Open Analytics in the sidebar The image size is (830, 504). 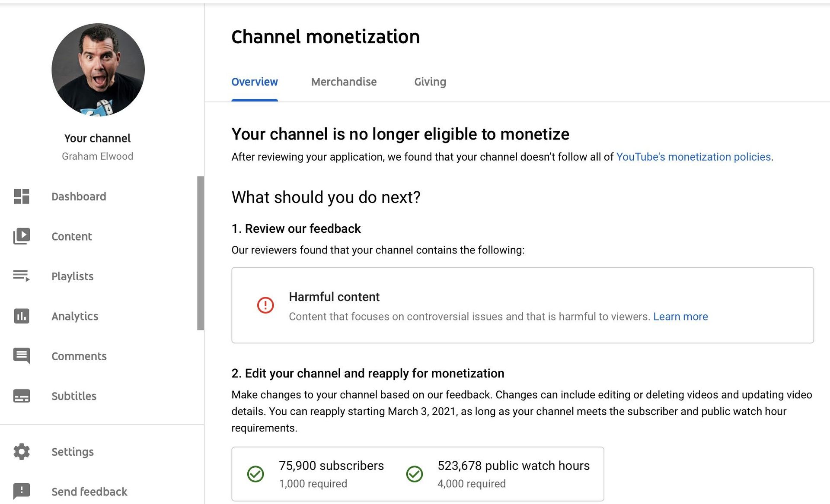click(x=75, y=317)
